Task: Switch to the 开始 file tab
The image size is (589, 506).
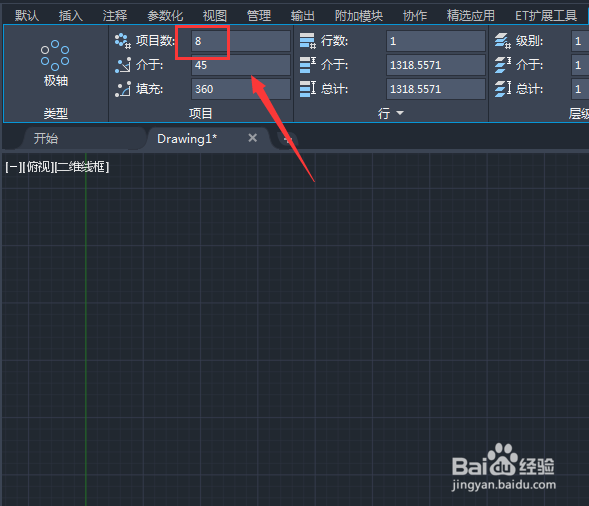Action: (83, 139)
